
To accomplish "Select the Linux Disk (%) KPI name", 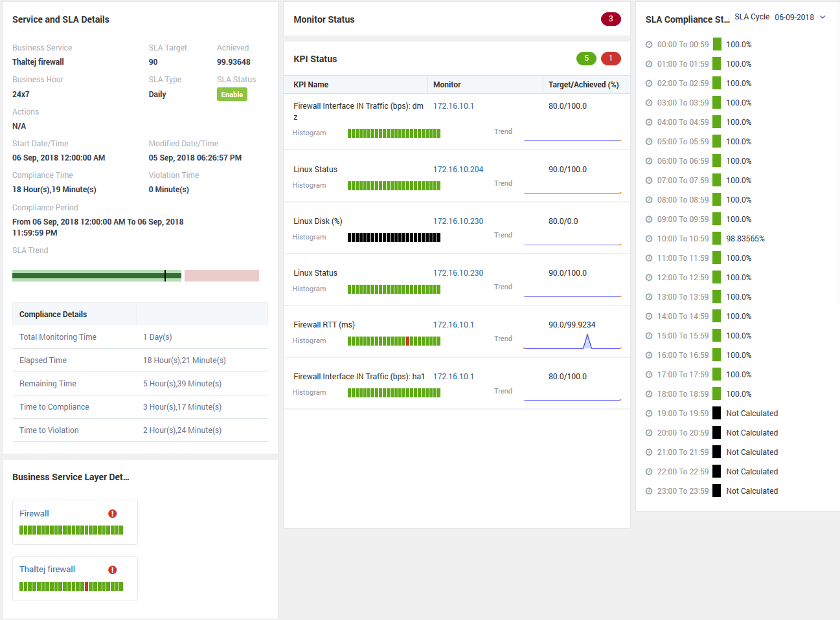I will tap(317, 221).
